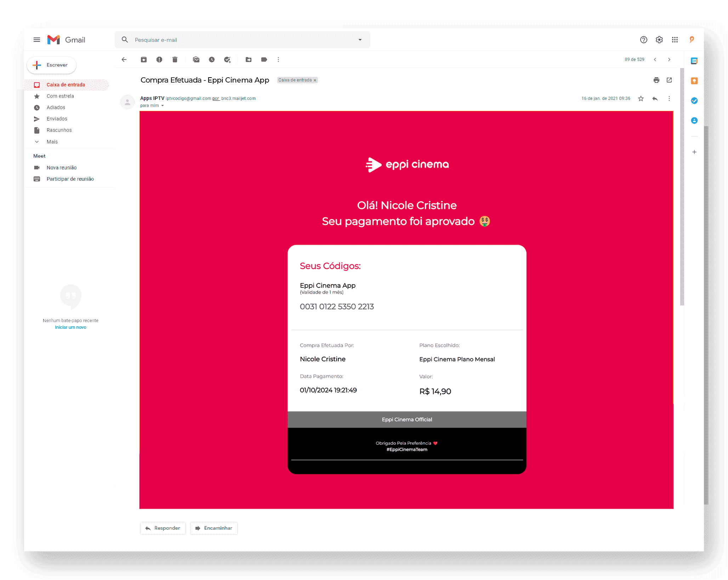The image size is (728, 580).
Task: Go to the newer email chevron
Action: tap(655, 60)
